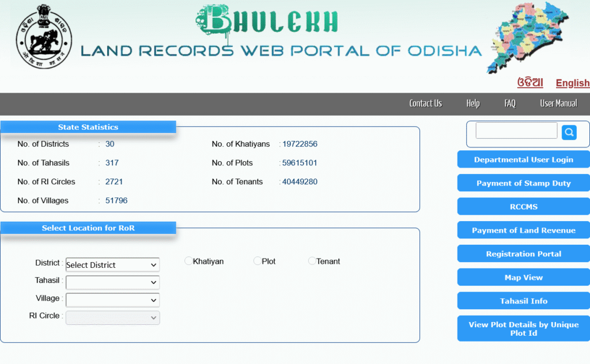The width and height of the screenshot is (590, 364).
Task: Click the Odisha government emblem logo
Action: click(44, 36)
